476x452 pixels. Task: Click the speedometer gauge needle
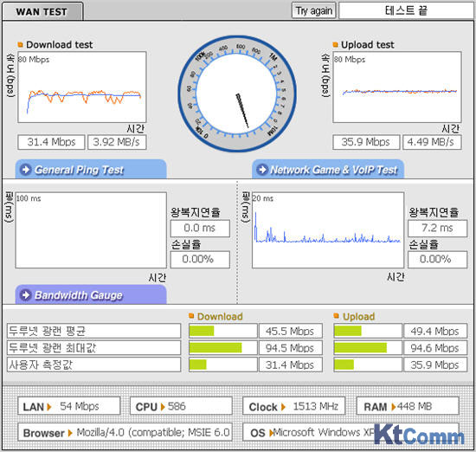[x=242, y=111]
